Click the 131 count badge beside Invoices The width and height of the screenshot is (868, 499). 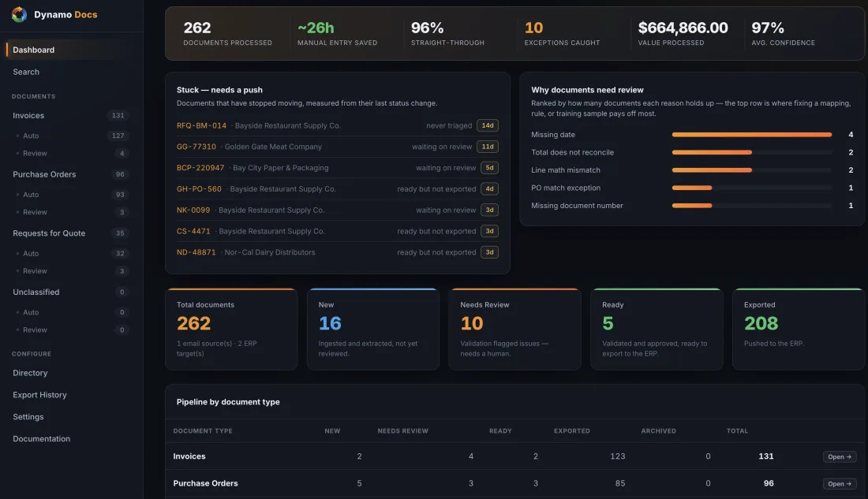tap(118, 116)
